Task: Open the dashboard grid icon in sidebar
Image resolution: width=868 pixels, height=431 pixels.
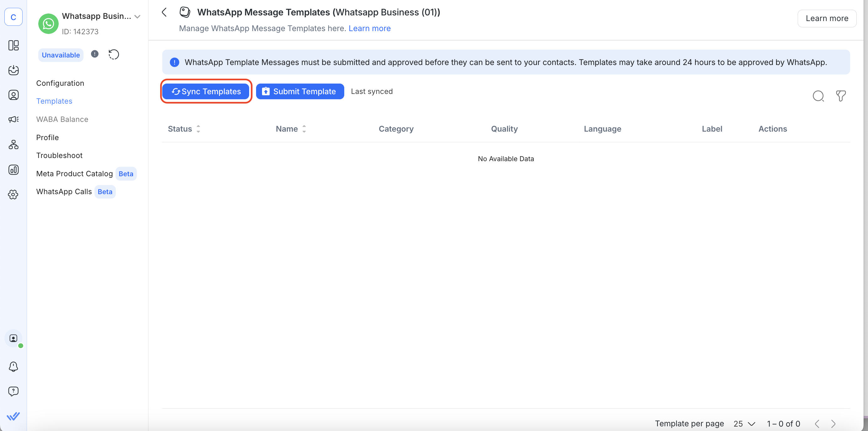Action: click(13, 46)
